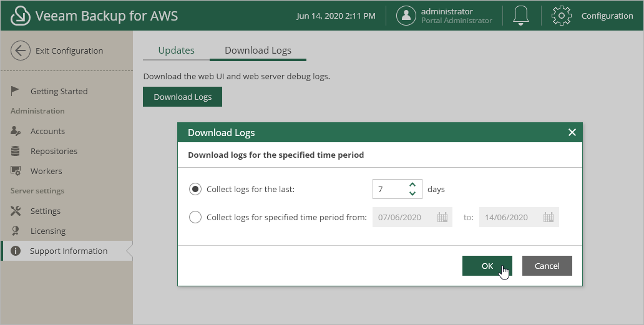Click the 'Download logs for the specified time period' heading
Image resolution: width=644 pixels, height=325 pixels.
276,155
